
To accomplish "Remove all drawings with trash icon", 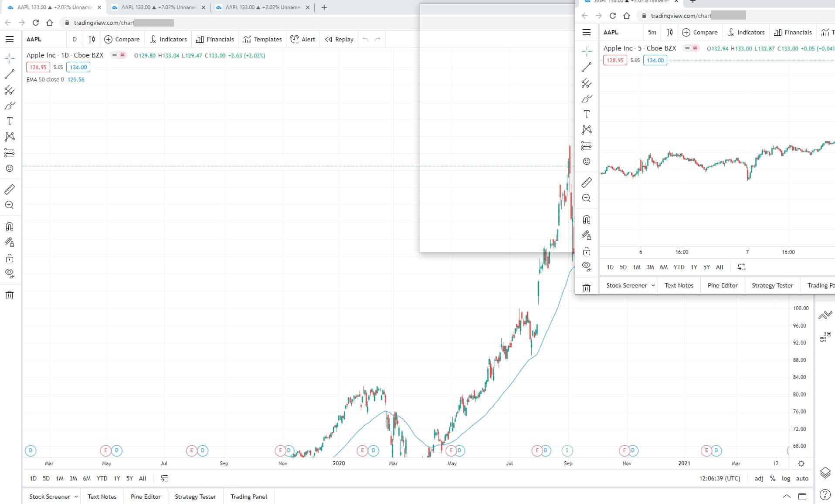I will (9, 295).
